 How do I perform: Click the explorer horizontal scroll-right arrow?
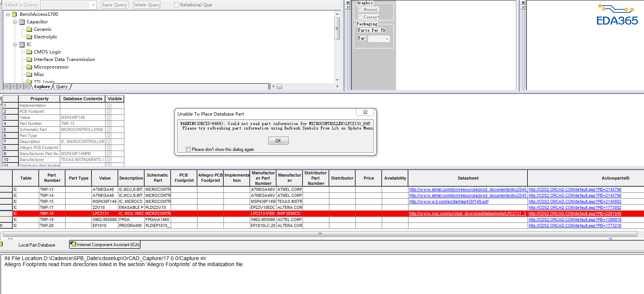337,87
